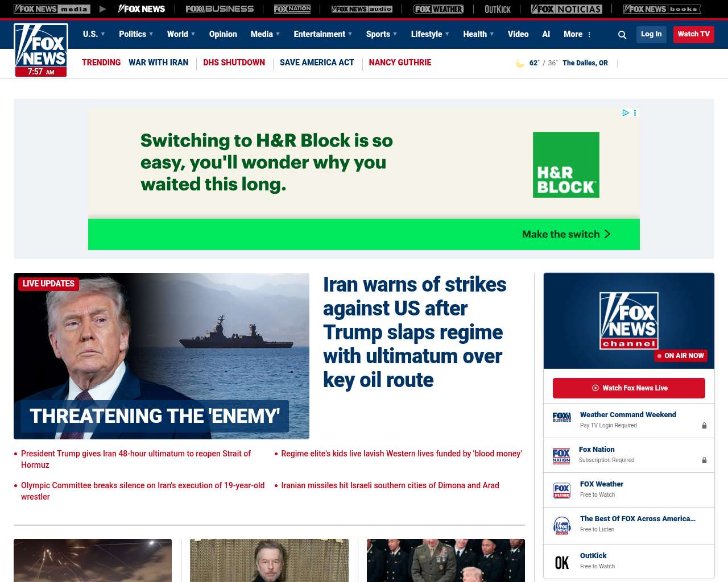Viewport: 728px width, 582px height.
Task: Go to the Video section
Action: click(518, 34)
